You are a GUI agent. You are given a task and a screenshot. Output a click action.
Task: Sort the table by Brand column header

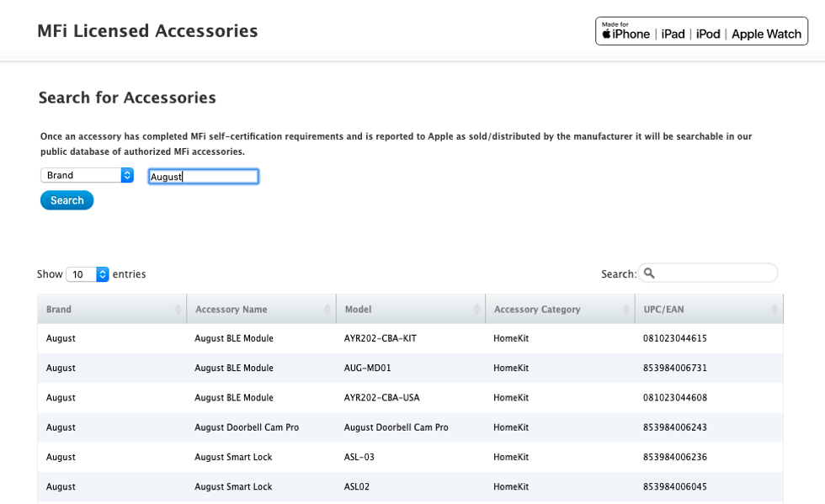coord(59,308)
